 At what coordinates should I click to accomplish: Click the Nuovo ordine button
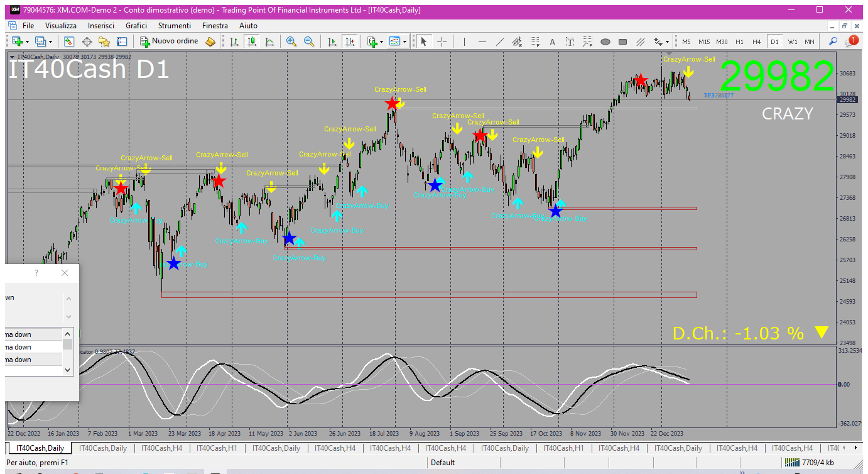(x=169, y=41)
